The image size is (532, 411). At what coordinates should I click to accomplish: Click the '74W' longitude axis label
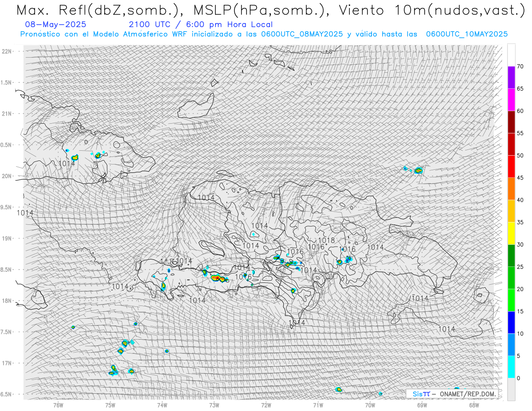click(162, 405)
